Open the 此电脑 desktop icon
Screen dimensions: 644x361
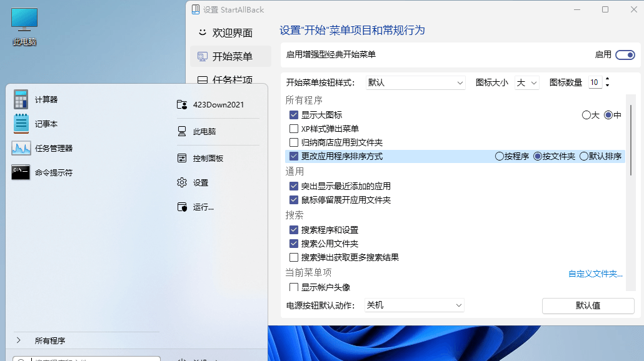coord(24,26)
